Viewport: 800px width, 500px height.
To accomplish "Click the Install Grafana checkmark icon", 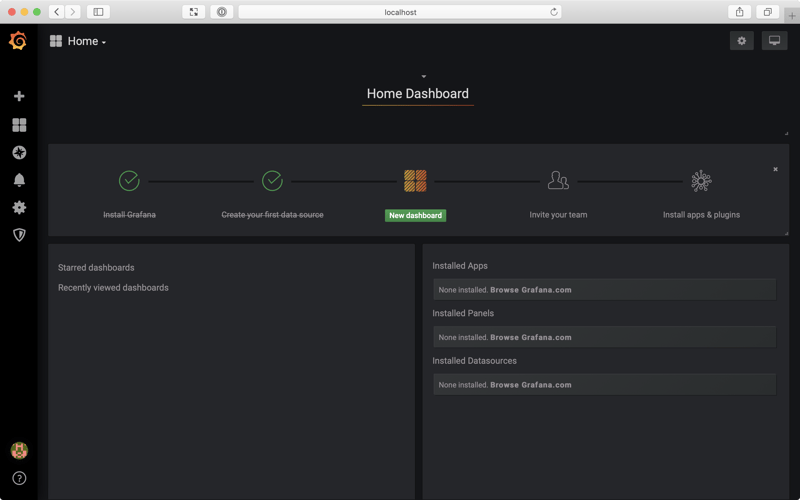I will (129, 181).
